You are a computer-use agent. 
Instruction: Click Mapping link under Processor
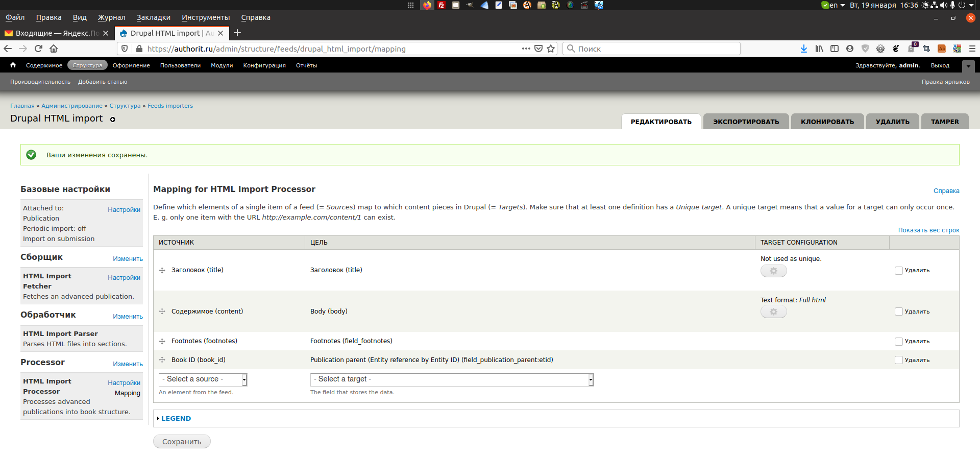[x=128, y=393]
